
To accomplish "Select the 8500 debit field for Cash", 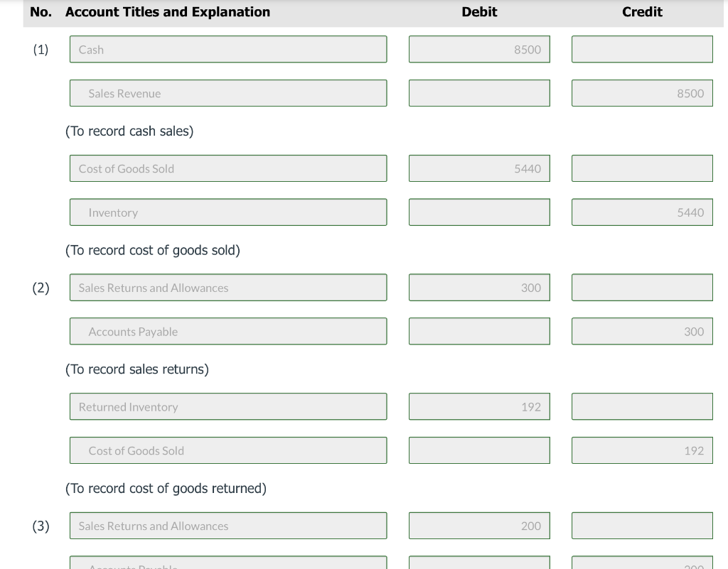I will coord(479,49).
